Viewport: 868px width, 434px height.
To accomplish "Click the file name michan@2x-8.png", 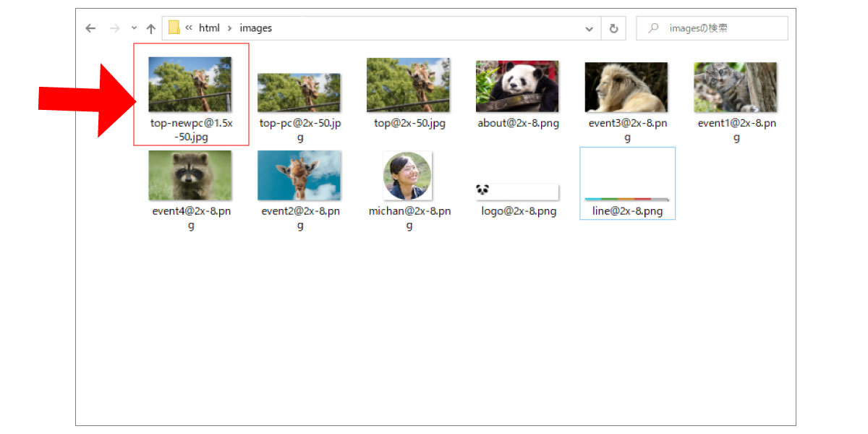I will (409, 218).
